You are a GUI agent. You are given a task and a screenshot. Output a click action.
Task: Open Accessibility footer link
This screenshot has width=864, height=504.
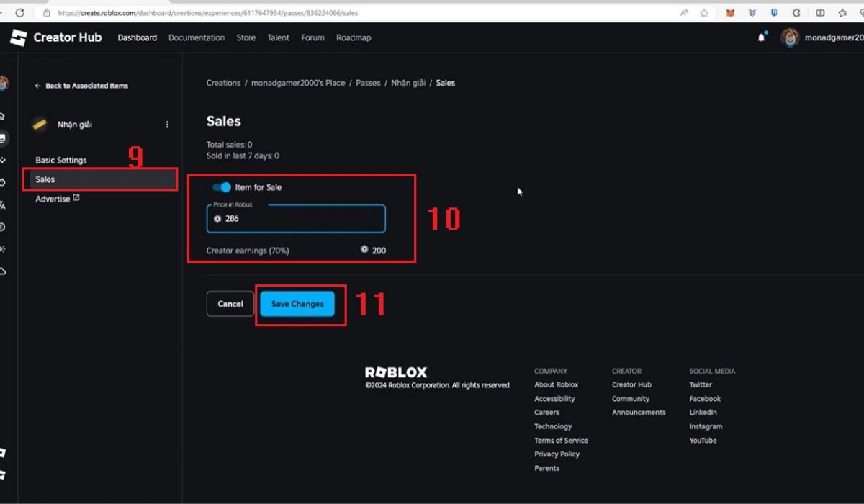554,399
